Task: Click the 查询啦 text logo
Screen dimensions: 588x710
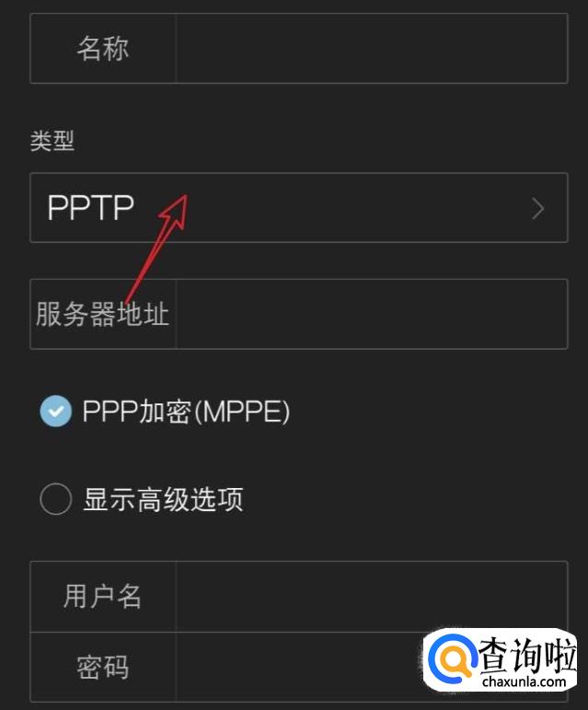Action: tap(527, 656)
